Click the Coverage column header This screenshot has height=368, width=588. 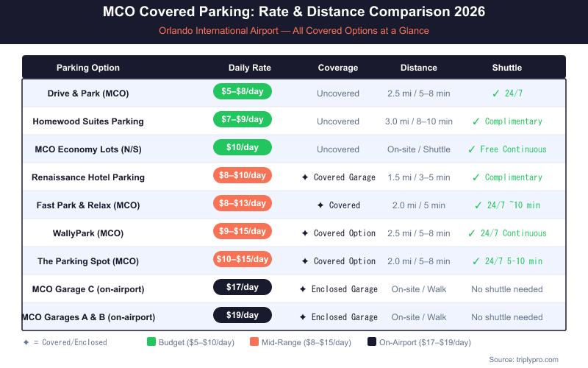pos(338,68)
